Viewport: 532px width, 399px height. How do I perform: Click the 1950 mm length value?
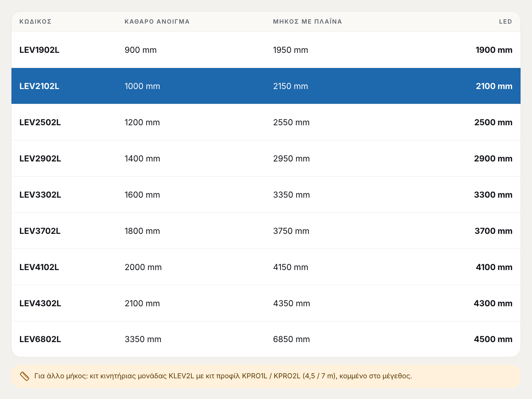(290, 50)
